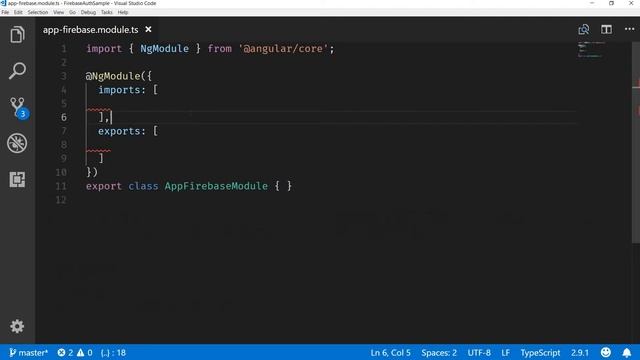Click line number 12 in gutter

pos(61,200)
